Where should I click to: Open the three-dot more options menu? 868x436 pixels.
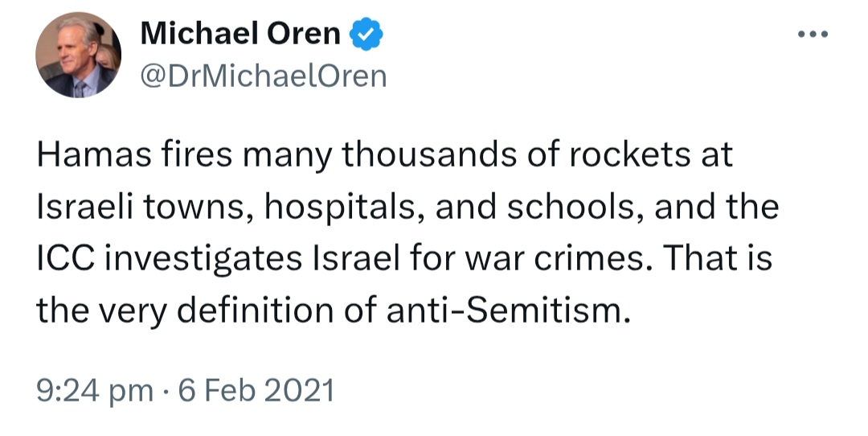pyautogui.click(x=813, y=35)
